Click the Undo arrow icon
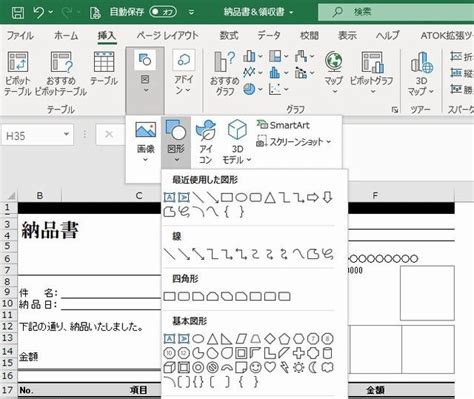This screenshot has height=399, width=474. (39, 13)
